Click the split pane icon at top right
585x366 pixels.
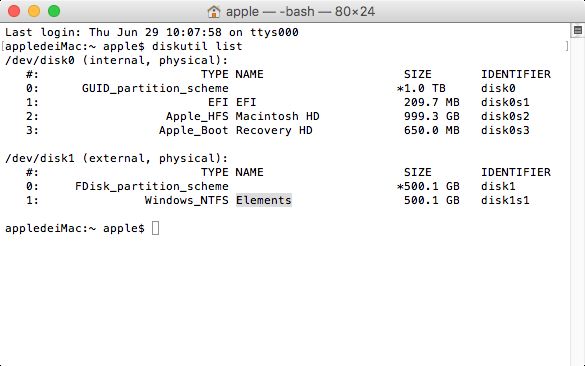[x=578, y=30]
